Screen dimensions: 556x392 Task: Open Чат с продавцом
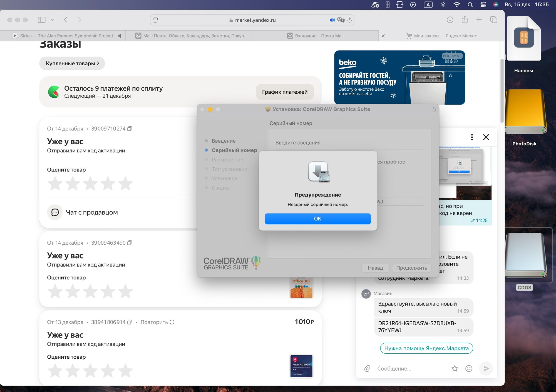click(83, 212)
